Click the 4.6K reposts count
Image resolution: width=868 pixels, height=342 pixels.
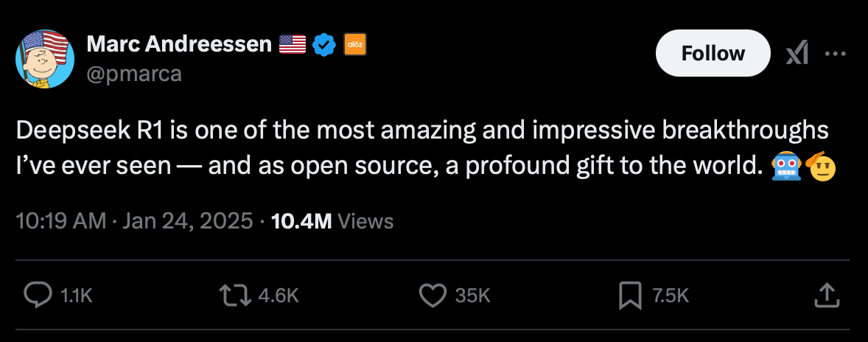(x=279, y=296)
